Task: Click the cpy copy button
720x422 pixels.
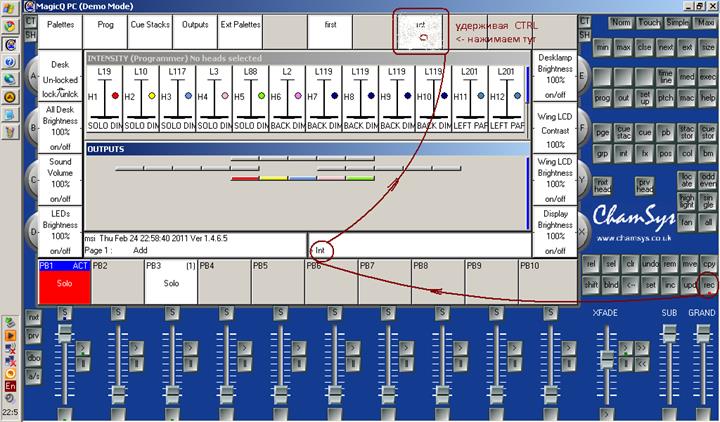Action: pos(709,264)
